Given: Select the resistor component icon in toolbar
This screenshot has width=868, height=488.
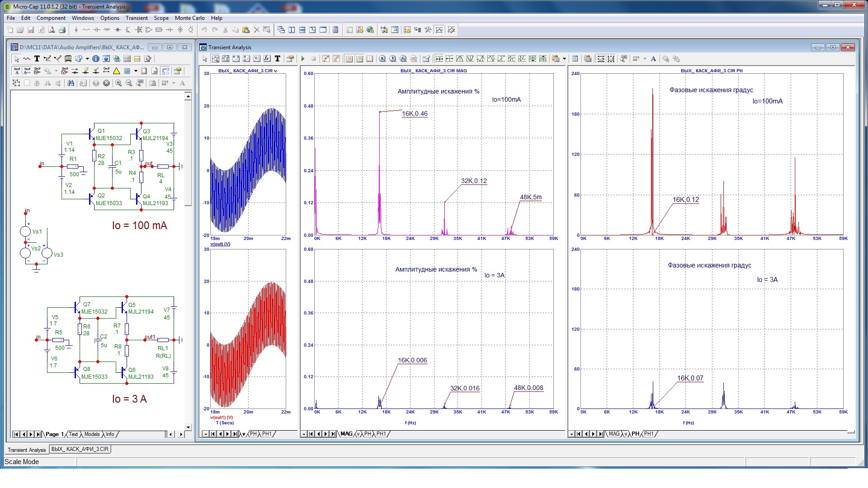Looking at the screenshot, I should coord(86,30).
